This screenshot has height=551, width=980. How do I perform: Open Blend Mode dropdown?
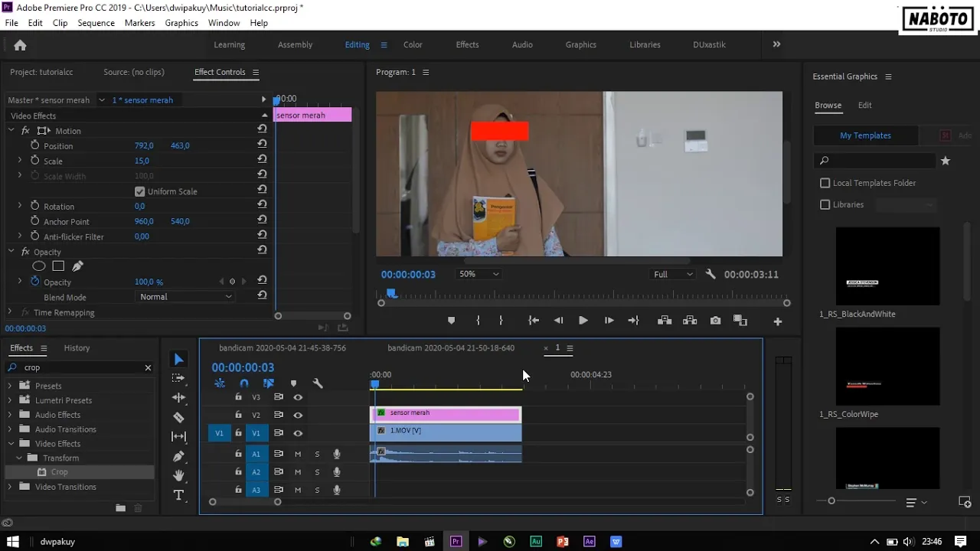[185, 297]
